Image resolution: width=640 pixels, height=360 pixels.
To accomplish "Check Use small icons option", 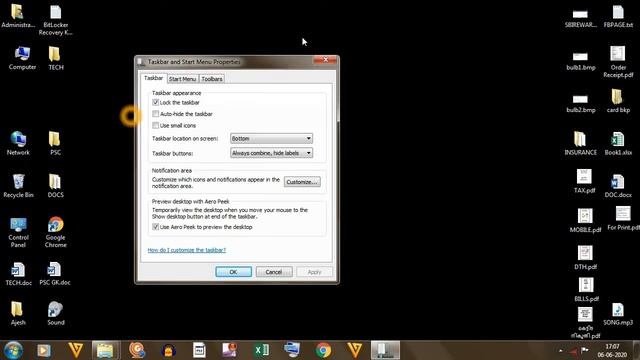I will coord(156,125).
